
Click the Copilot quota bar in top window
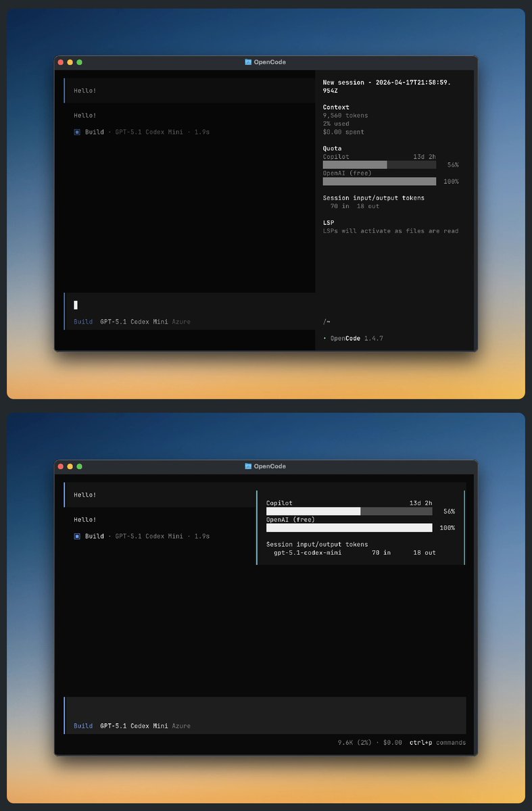coord(379,165)
